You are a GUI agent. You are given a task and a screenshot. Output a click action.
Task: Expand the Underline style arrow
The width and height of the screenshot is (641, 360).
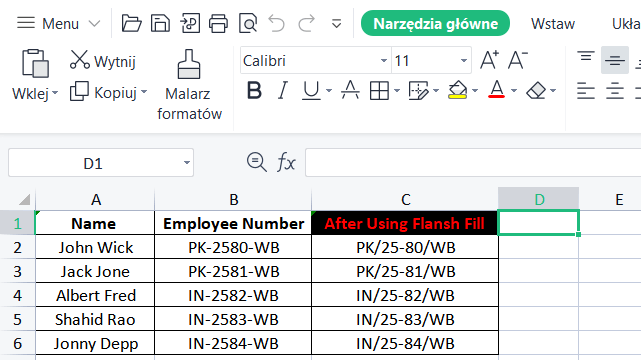pyautogui.click(x=329, y=91)
